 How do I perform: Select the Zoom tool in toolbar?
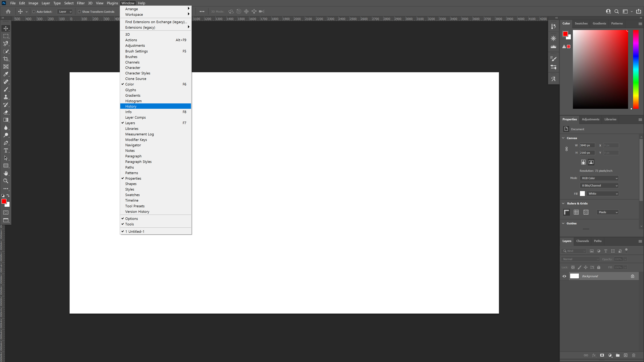point(6,181)
